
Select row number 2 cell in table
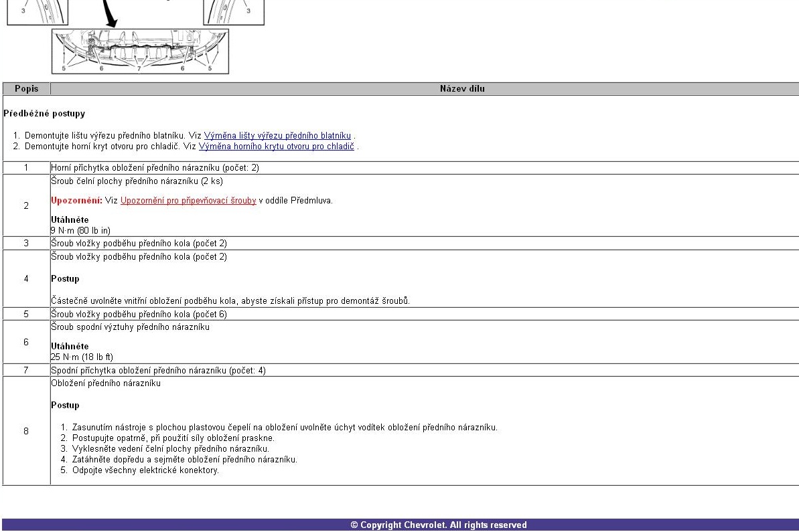pos(26,205)
